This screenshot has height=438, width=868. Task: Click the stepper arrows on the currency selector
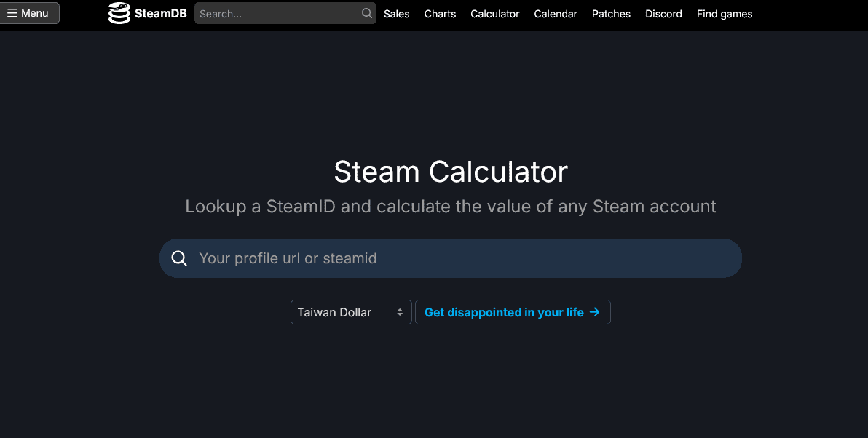click(x=401, y=312)
